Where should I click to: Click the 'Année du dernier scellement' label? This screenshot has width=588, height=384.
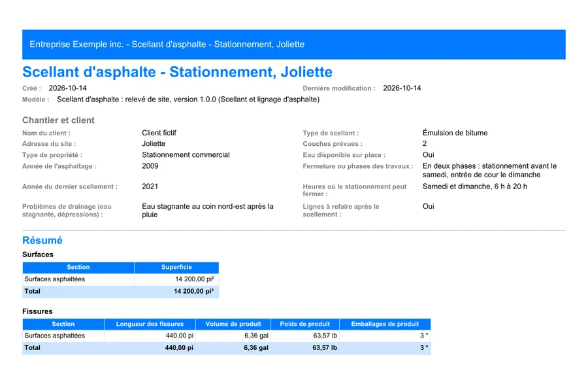[x=70, y=186]
